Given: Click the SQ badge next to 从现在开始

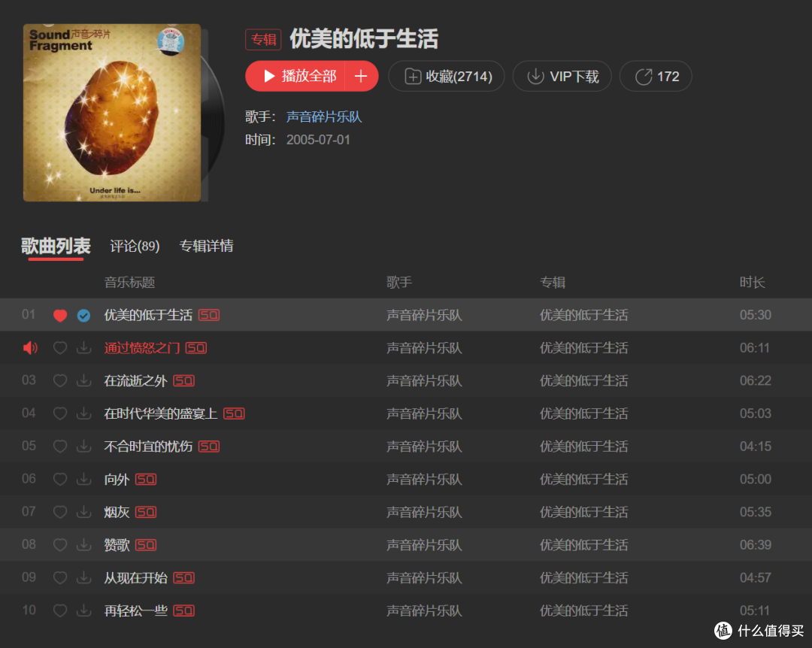Looking at the screenshot, I should pos(184,577).
